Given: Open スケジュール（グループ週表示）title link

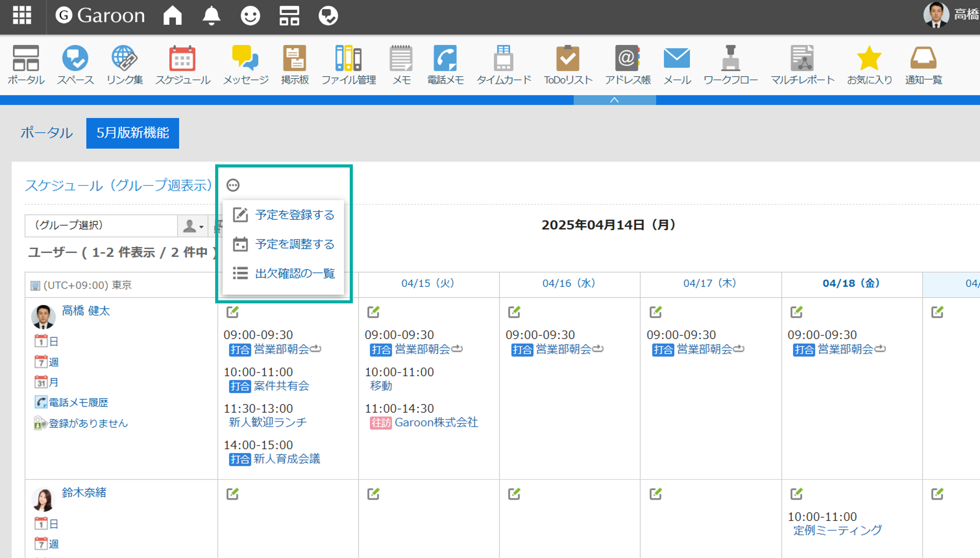Looking at the screenshot, I should click(118, 185).
